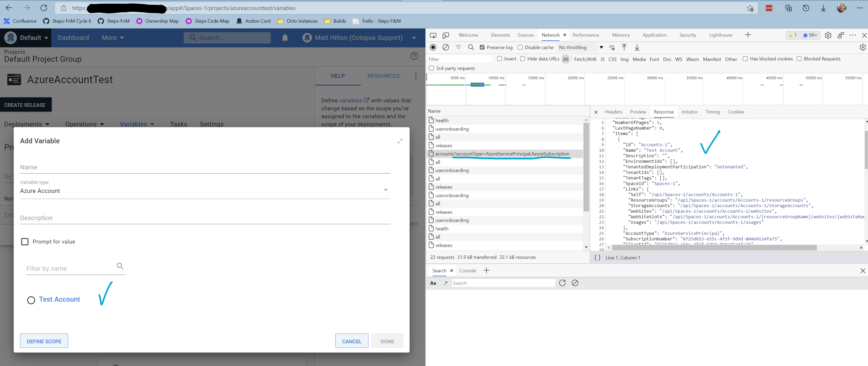Open the network request filter bar
The width and height of the screenshot is (868, 366).
458,47
